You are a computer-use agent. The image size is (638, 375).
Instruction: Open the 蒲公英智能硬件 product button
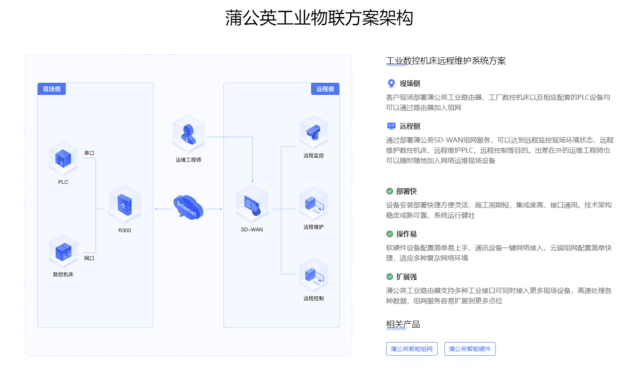[x=470, y=349]
